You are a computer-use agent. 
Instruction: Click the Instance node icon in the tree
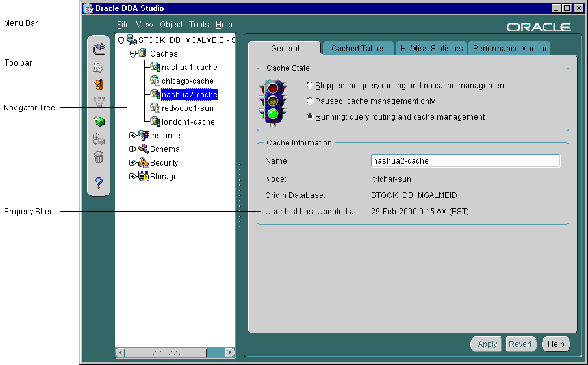coord(143,135)
